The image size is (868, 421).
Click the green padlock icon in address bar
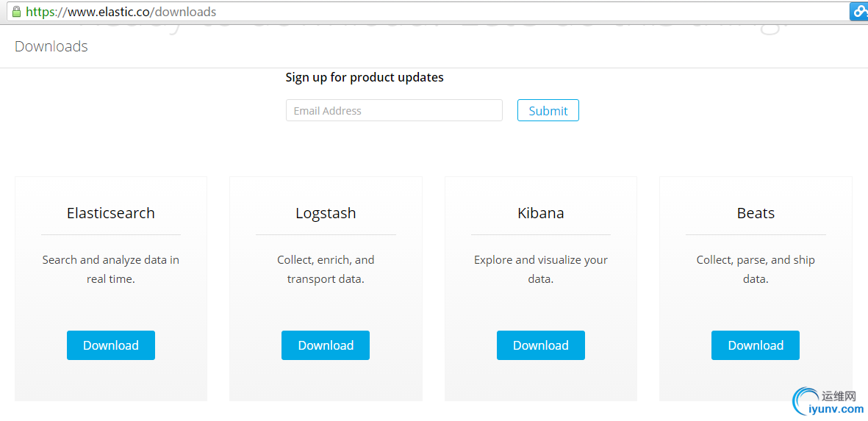tap(16, 11)
